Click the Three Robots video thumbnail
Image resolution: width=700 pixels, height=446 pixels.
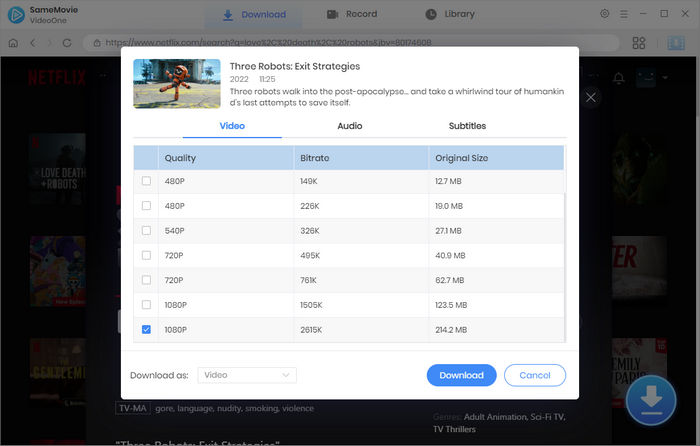coord(177,84)
